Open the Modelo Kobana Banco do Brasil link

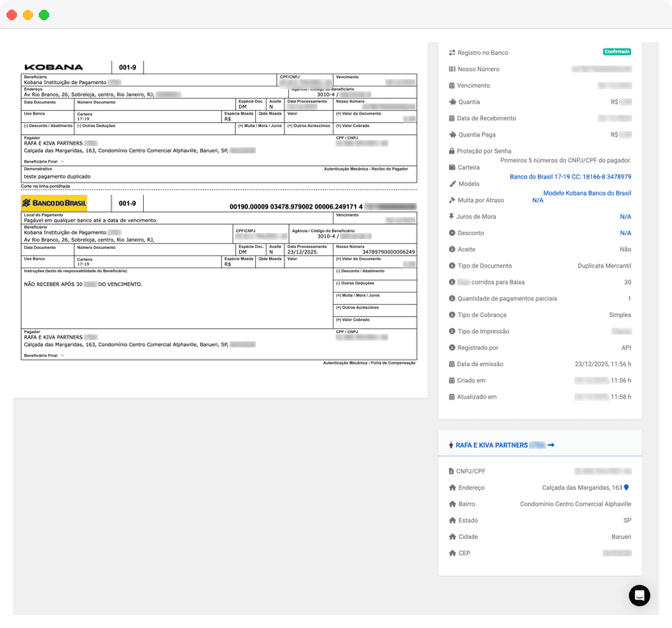pos(587,192)
